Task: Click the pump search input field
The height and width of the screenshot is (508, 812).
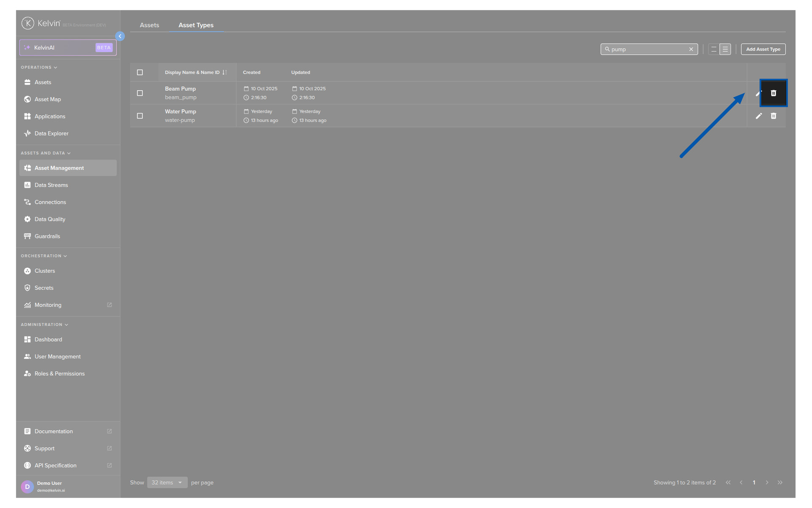Action: point(647,49)
